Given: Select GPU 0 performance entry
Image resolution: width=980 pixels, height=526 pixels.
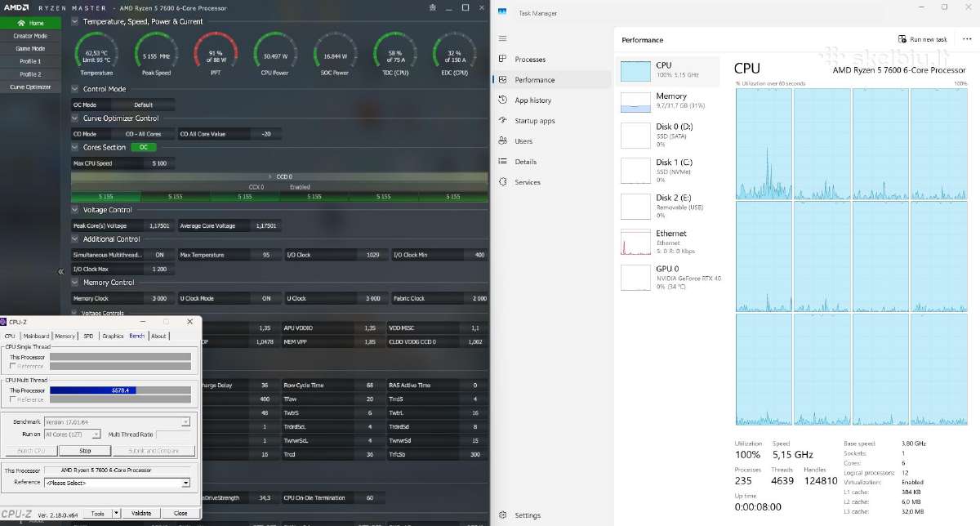Looking at the screenshot, I should (x=670, y=278).
